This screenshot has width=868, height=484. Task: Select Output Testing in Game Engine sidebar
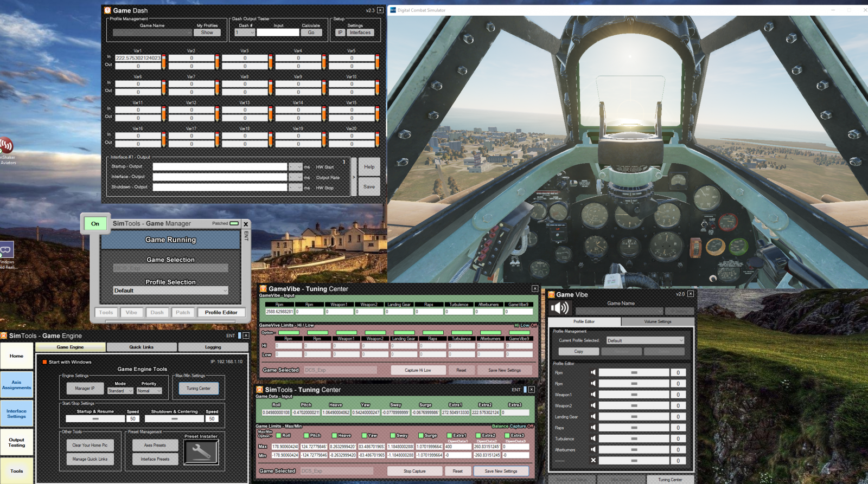(17, 442)
